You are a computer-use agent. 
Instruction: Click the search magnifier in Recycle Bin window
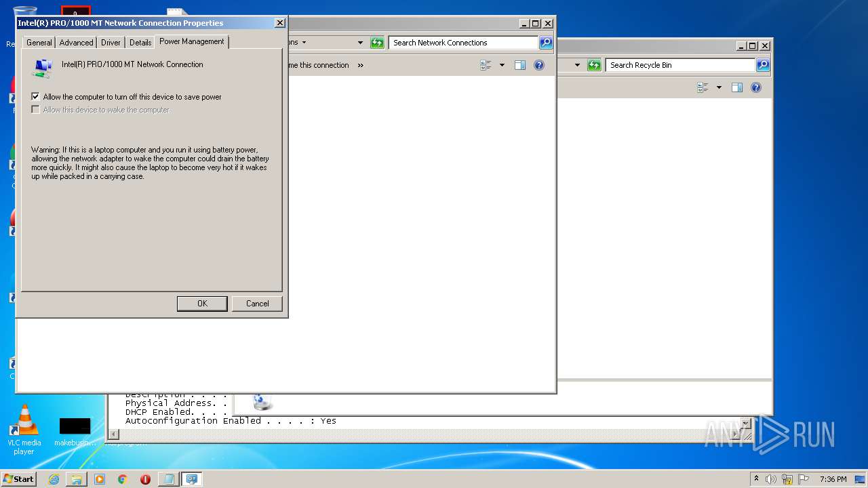(763, 65)
